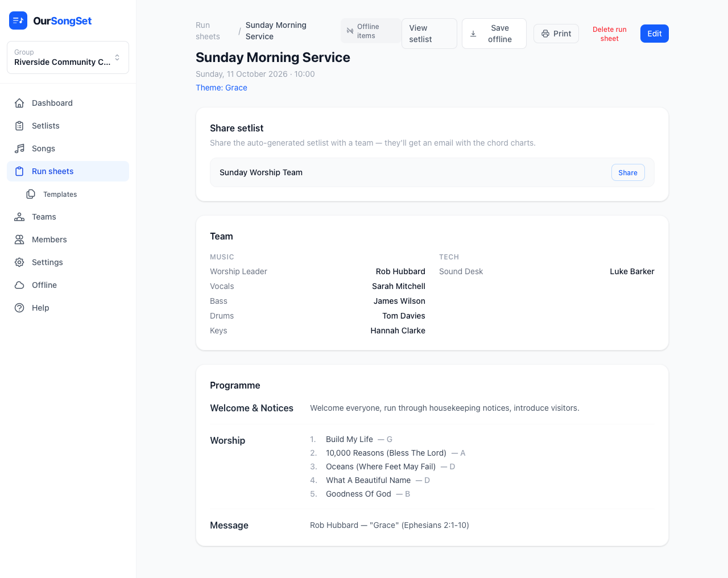Share with Sunday Worship Team
Screen dimensions: 728x578
coord(628,172)
